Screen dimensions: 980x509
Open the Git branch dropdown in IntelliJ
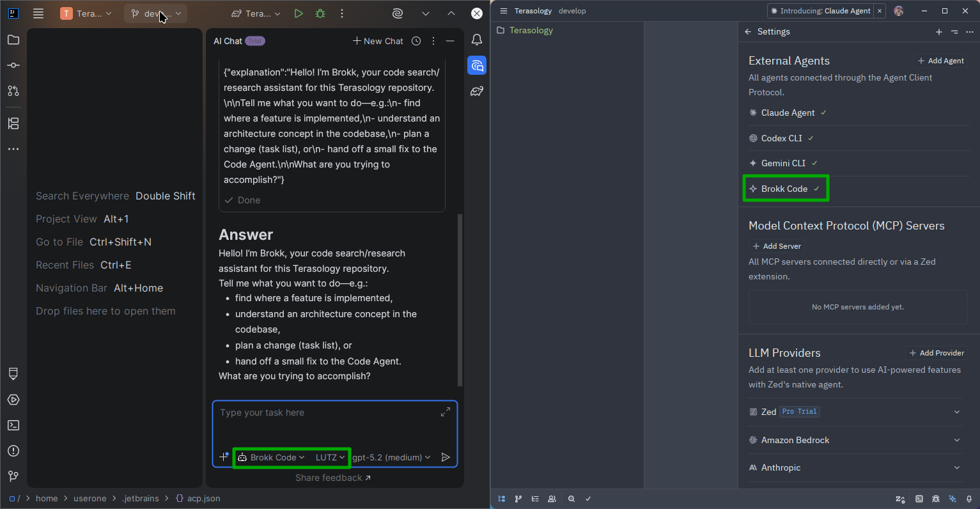tap(156, 13)
